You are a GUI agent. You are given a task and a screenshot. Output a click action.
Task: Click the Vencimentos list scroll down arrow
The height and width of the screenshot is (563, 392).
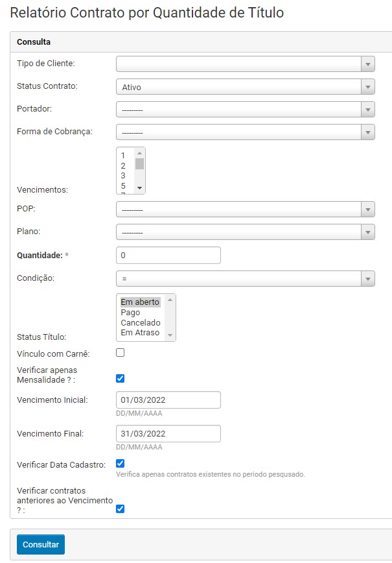139,187
